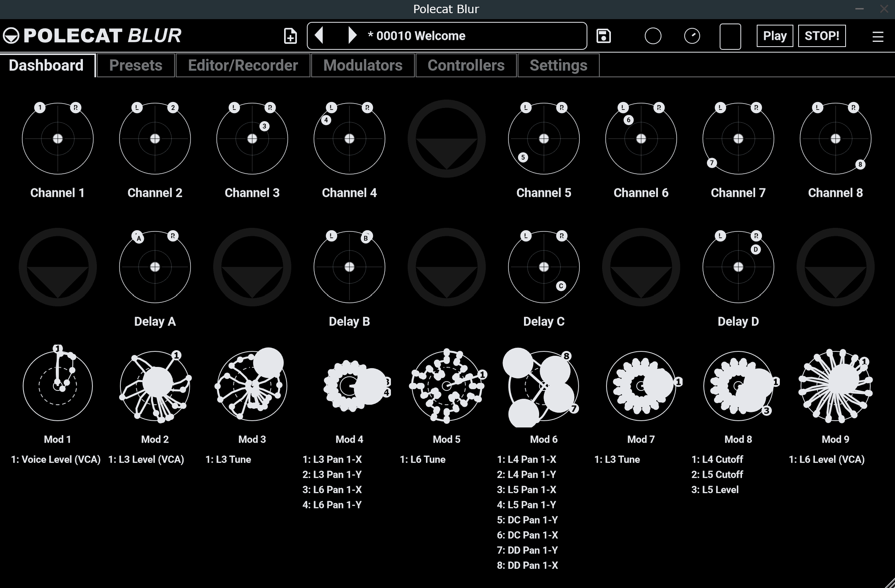
Task: Click the dimmed logo right of Delay D
Action: (x=836, y=267)
